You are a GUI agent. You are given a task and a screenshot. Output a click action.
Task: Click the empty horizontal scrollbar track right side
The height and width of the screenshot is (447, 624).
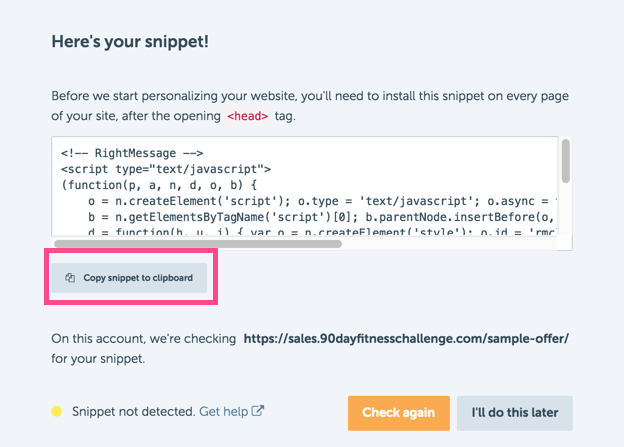[x=449, y=244]
